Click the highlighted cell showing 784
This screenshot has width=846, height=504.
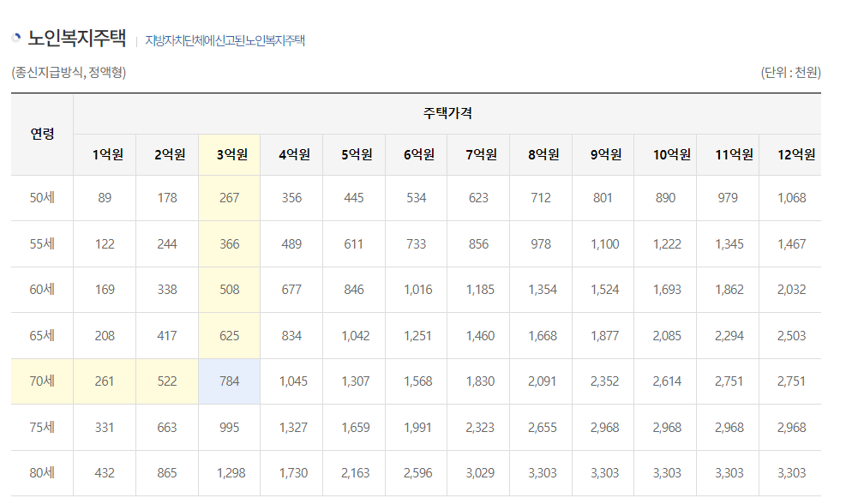coord(229,381)
